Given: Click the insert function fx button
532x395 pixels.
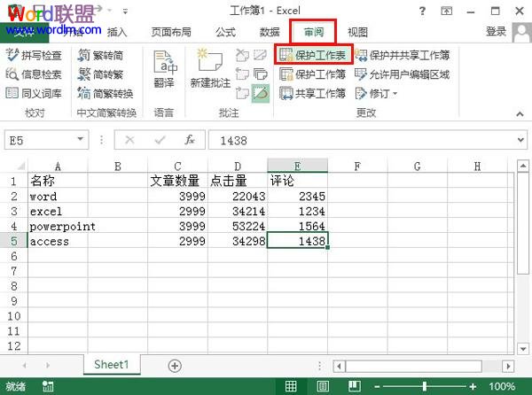Looking at the screenshot, I should pos(190,140).
